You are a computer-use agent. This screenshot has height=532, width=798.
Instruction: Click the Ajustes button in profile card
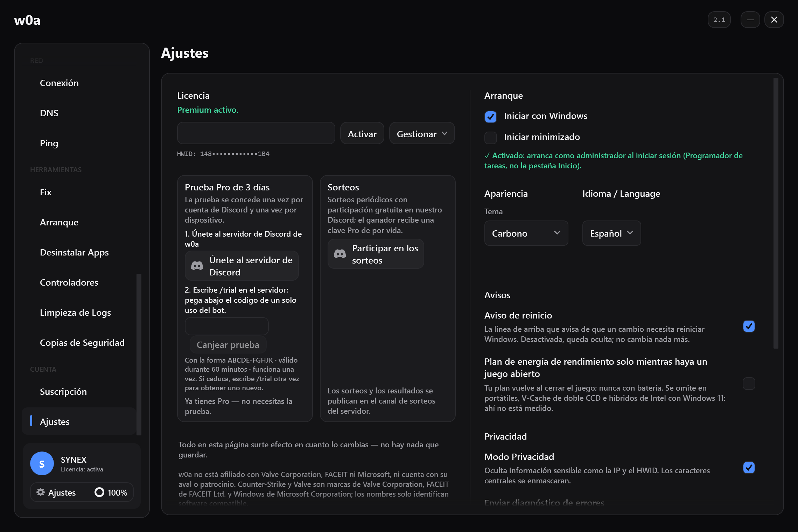pyautogui.click(x=56, y=492)
